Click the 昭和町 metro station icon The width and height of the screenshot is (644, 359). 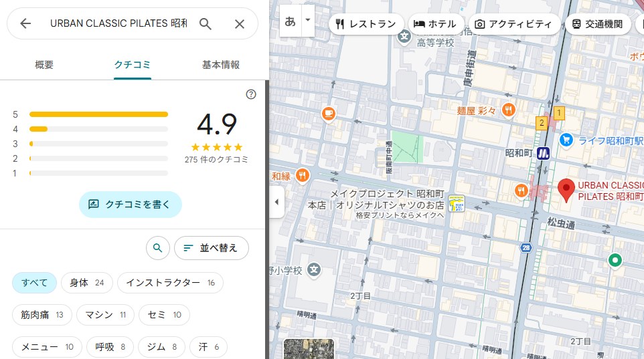(544, 153)
